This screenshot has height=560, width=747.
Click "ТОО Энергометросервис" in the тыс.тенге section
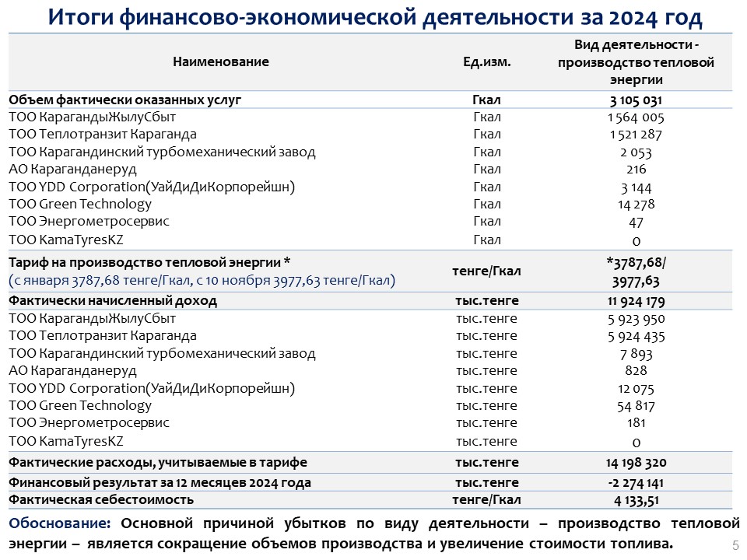[89, 423]
